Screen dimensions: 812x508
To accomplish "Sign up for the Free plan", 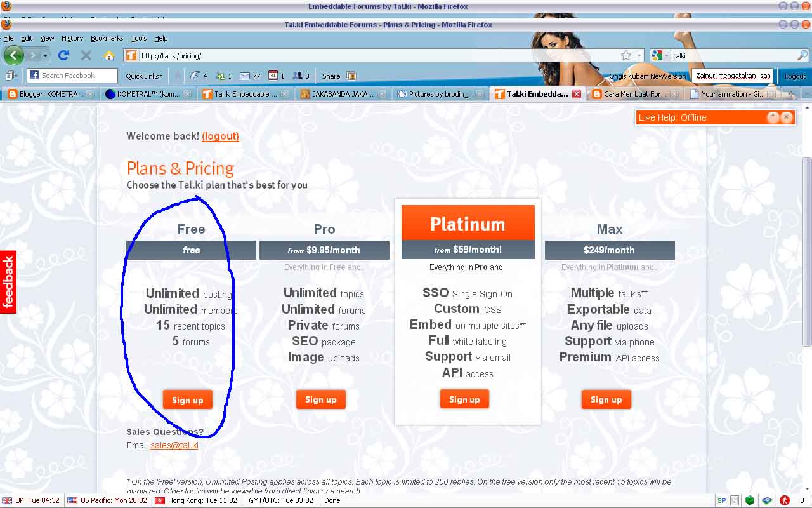I will click(x=187, y=400).
